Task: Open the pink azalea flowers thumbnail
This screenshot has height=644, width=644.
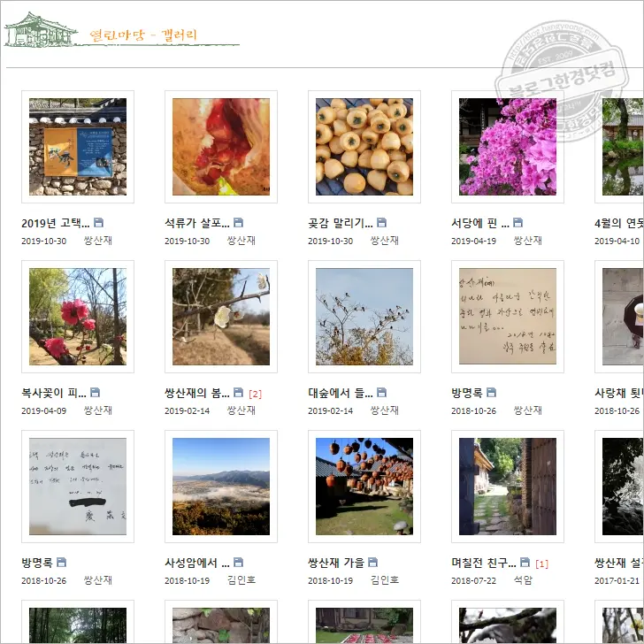Action: 508,147
